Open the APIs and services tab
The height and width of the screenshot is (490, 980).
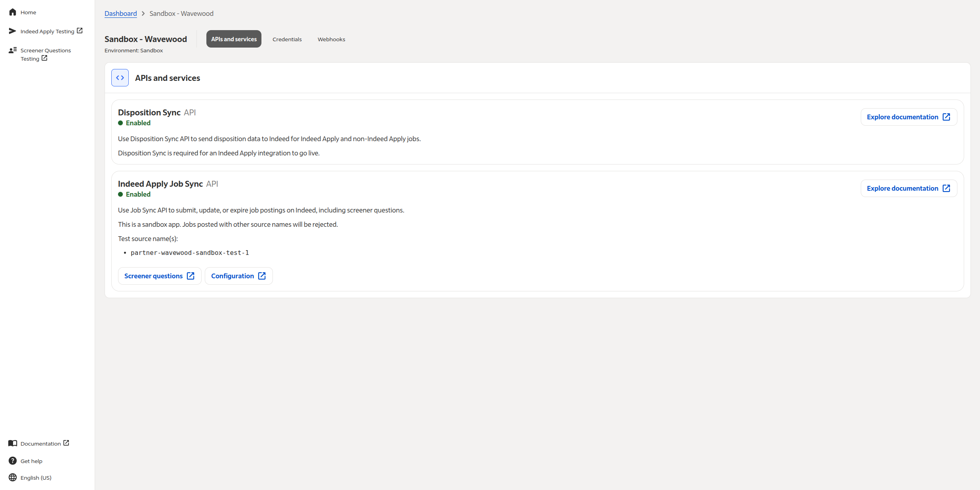coord(234,39)
